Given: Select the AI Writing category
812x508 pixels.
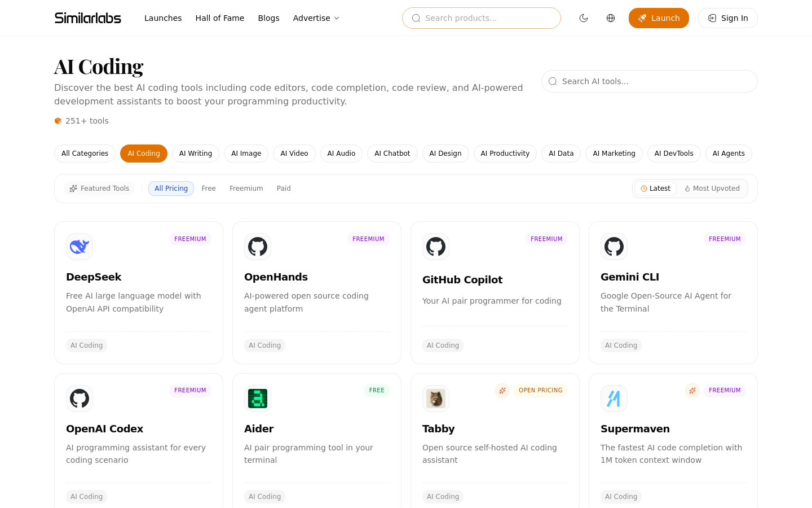Looking at the screenshot, I should click(x=196, y=154).
